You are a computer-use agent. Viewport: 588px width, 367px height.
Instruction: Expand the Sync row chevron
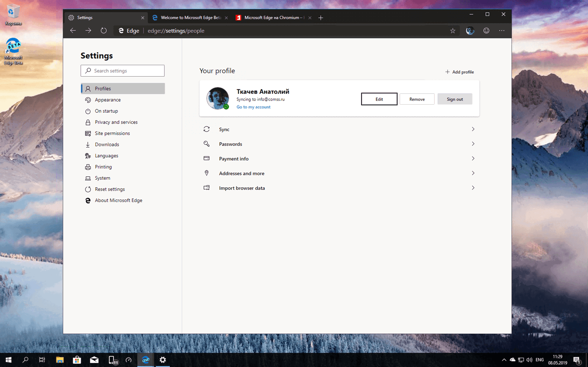473,129
